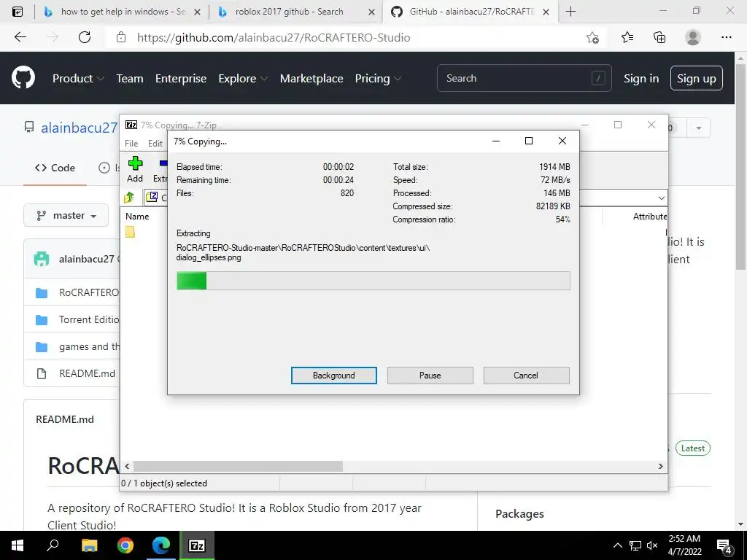747x560 pixels.
Task: Show hidden system tray icons
Action: tap(617, 545)
